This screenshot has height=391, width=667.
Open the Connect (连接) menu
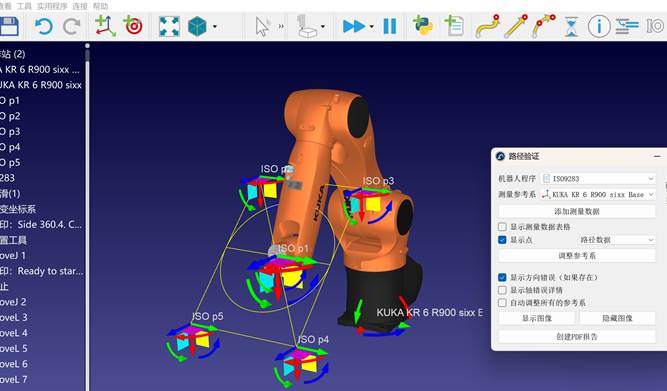[80, 6]
